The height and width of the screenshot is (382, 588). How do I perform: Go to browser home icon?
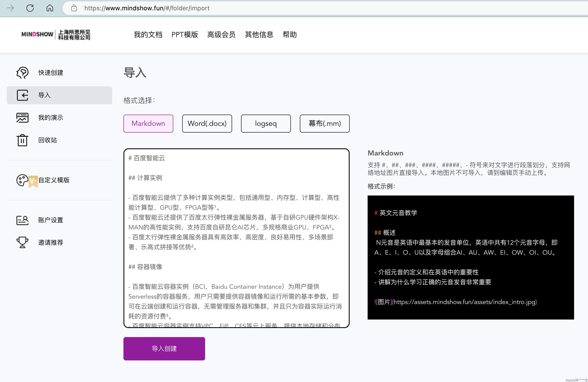click(50, 8)
